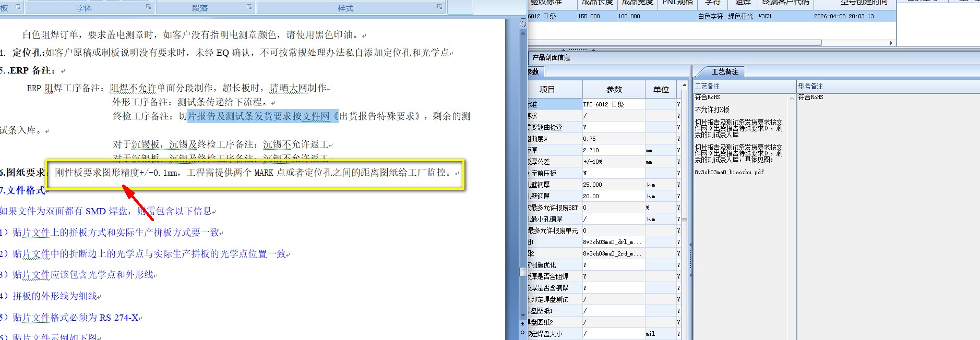Screen dimensions: 980x340
Task: Select the 最多允许报废单元 row label
Action: [555, 230]
